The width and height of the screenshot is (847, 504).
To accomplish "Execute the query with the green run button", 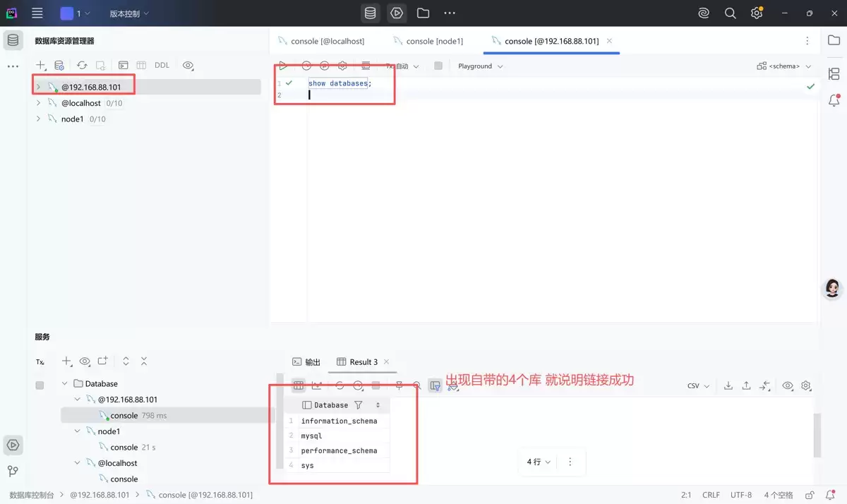I will coord(282,66).
